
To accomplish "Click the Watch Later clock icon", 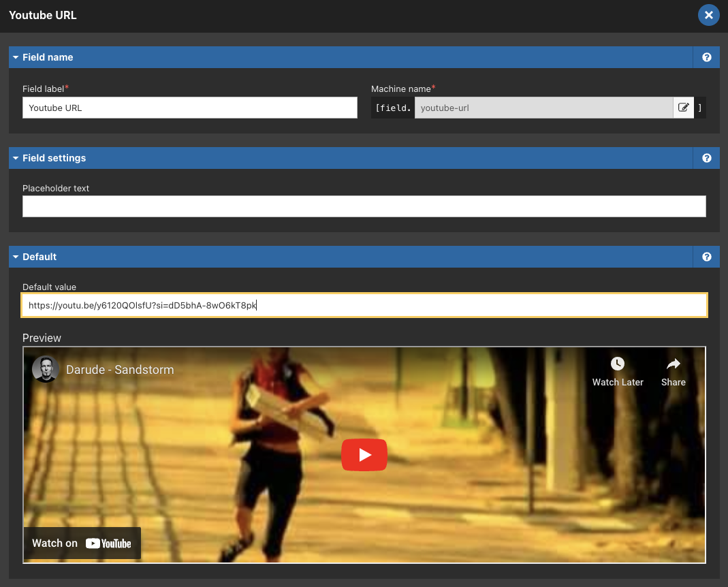I will pyautogui.click(x=617, y=364).
